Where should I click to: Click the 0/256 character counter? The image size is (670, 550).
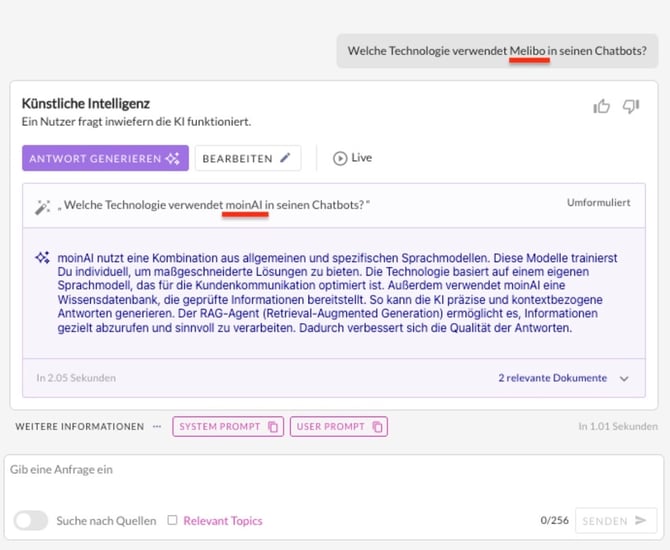[554, 520]
